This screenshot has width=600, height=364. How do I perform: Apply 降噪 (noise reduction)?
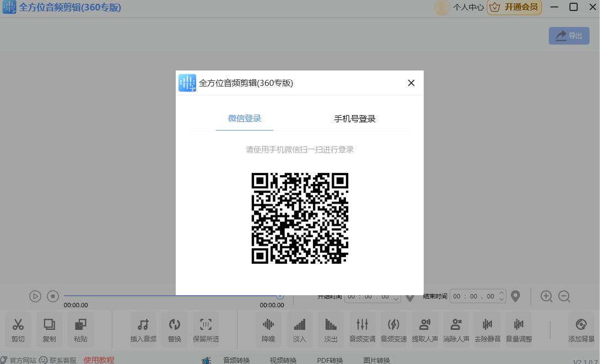pyautogui.click(x=268, y=329)
